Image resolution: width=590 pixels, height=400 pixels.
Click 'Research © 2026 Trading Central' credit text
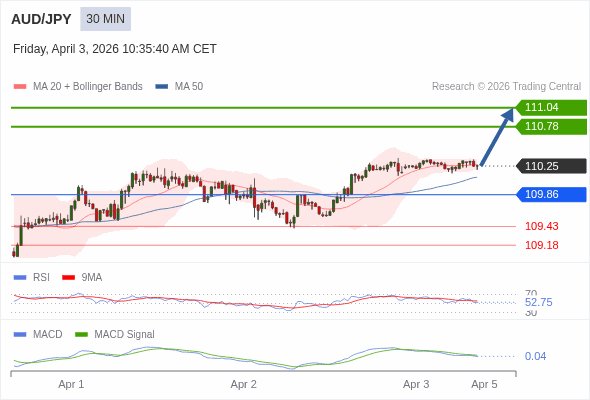pyautogui.click(x=506, y=87)
